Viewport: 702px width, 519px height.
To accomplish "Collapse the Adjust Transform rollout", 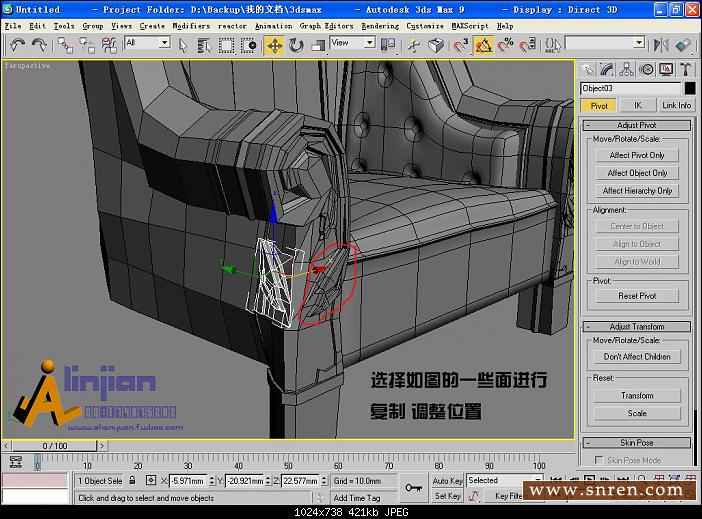I will coord(636,326).
